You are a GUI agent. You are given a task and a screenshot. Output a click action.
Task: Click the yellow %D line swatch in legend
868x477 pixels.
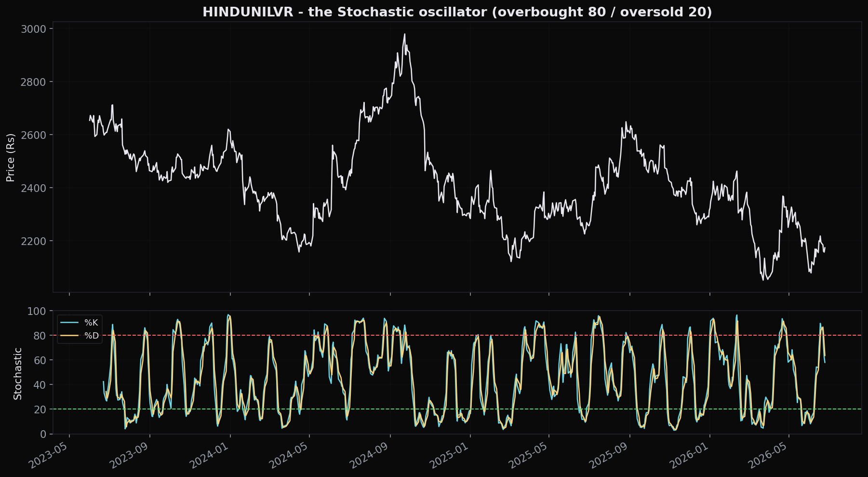[70, 336]
